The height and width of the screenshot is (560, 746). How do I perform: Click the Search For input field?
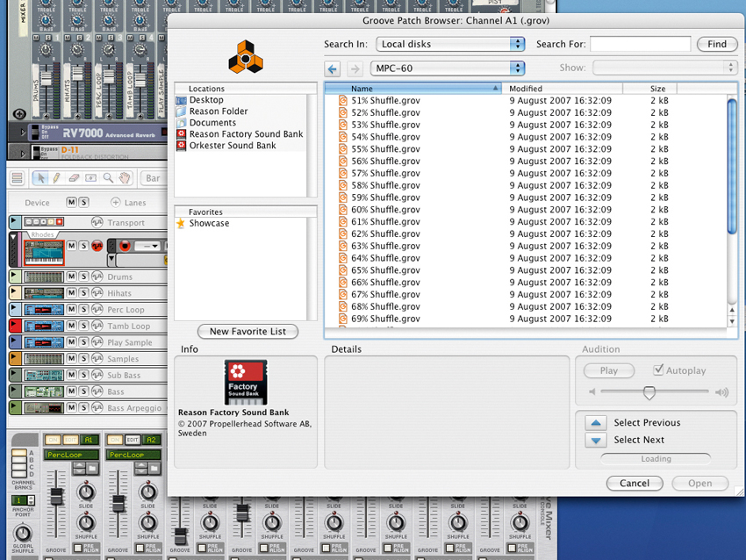tap(641, 44)
